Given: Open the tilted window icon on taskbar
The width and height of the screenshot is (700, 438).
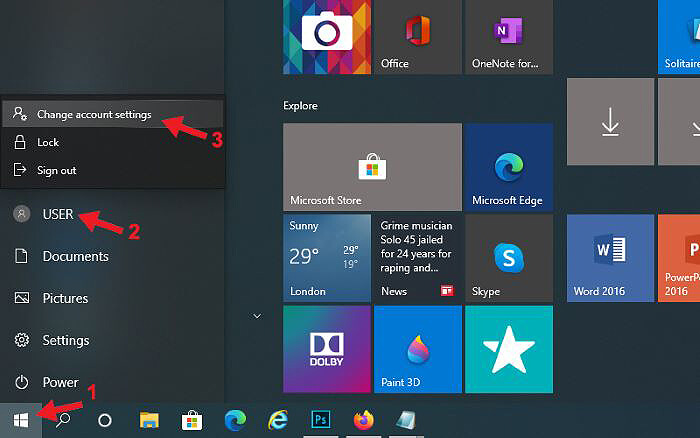Looking at the screenshot, I should (406, 420).
